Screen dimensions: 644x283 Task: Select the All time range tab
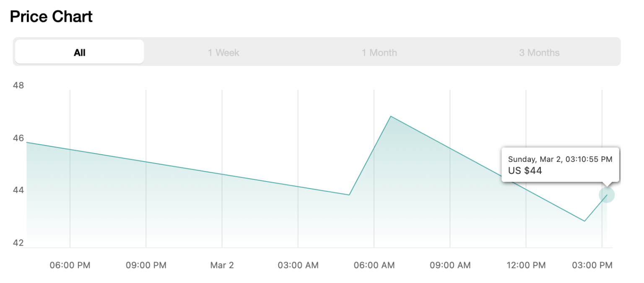click(80, 52)
